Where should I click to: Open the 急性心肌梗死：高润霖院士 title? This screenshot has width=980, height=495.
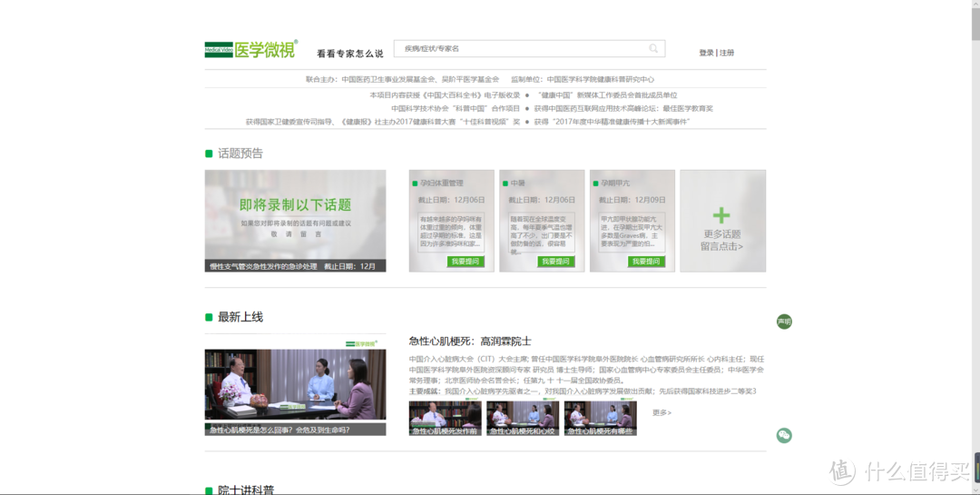[470, 342]
